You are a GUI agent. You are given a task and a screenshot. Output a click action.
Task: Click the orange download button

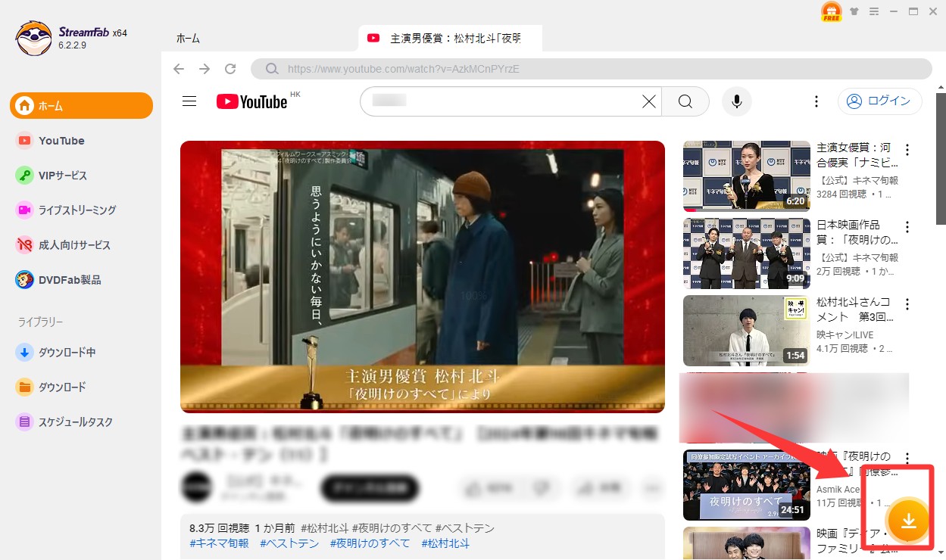[908, 521]
